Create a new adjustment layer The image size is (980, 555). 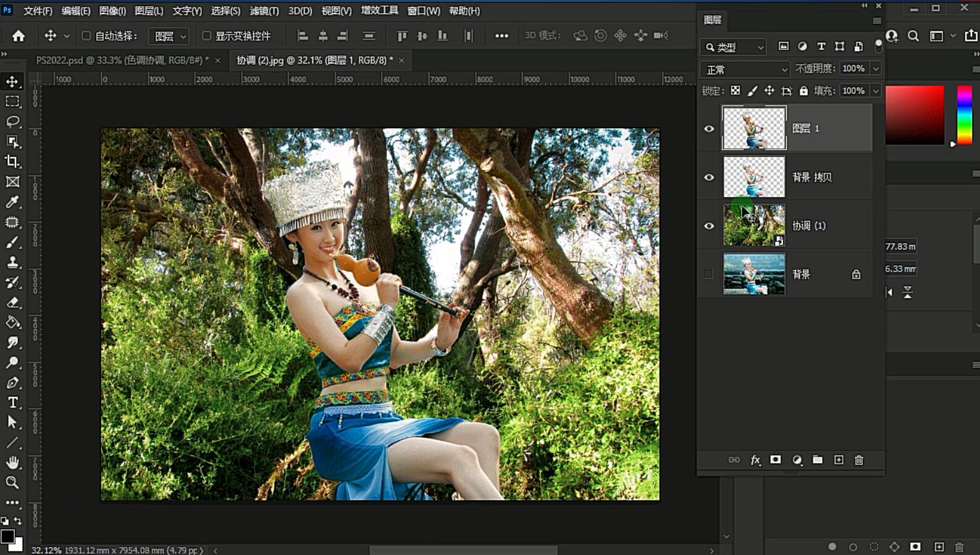click(x=797, y=460)
